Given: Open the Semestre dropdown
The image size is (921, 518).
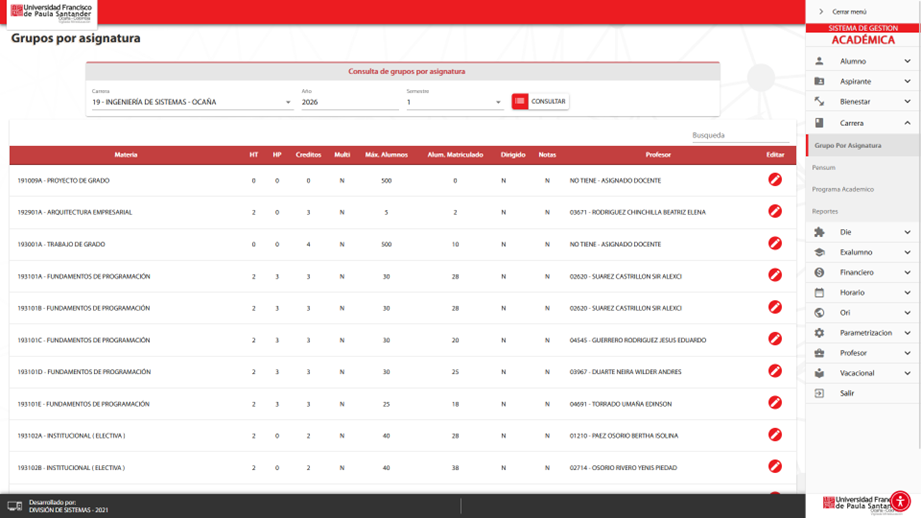Looking at the screenshot, I should click(x=454, y=102).
